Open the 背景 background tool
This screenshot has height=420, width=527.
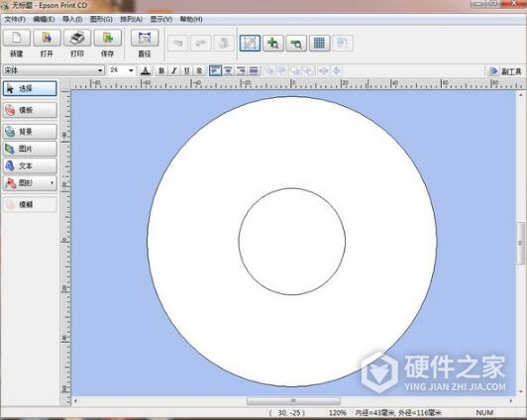(30, 132)
